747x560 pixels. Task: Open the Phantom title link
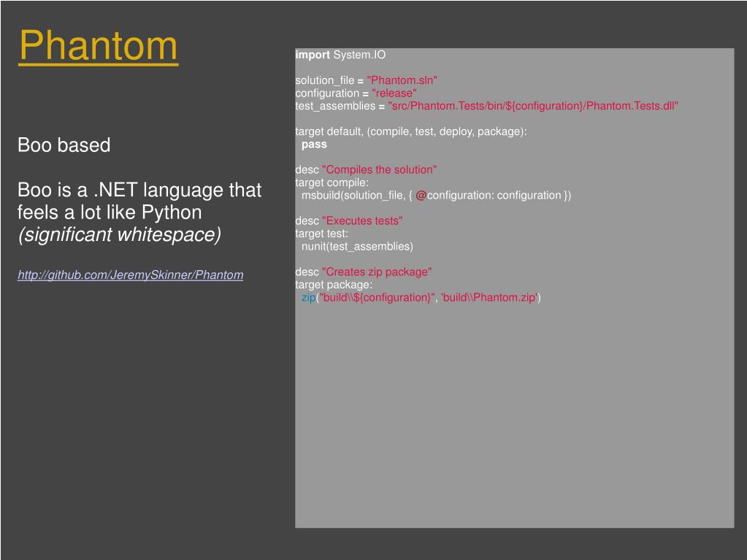[x=98, y=46]
